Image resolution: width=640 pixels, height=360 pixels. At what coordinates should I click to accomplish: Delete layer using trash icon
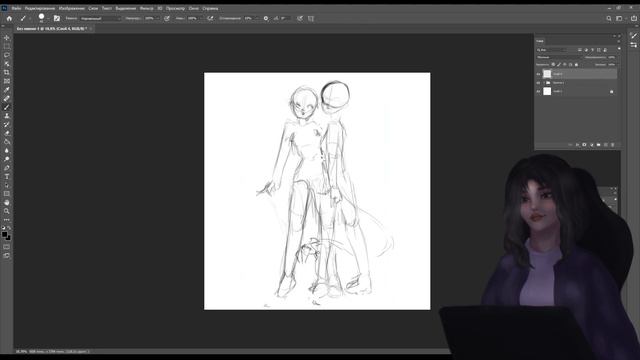click(x=612, y=144)
